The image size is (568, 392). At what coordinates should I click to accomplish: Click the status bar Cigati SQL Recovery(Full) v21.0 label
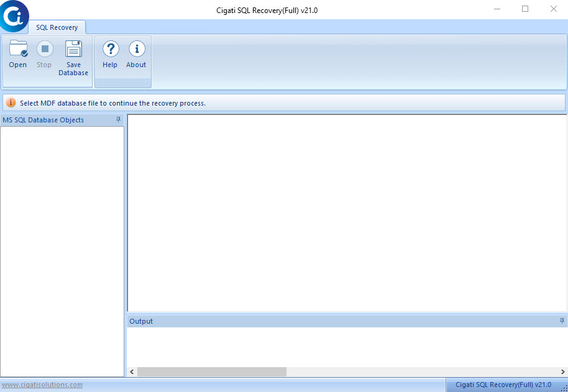[503, 385]
